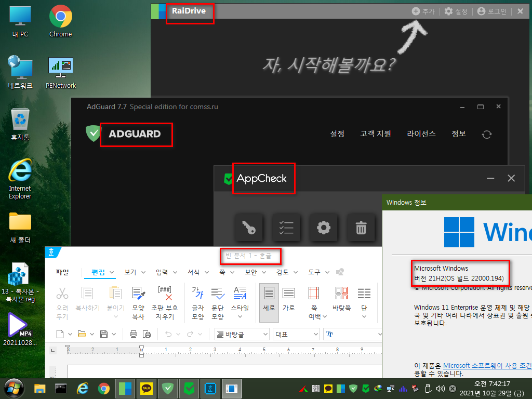Click the 모양 복사 format copy icon

point(138,303)
